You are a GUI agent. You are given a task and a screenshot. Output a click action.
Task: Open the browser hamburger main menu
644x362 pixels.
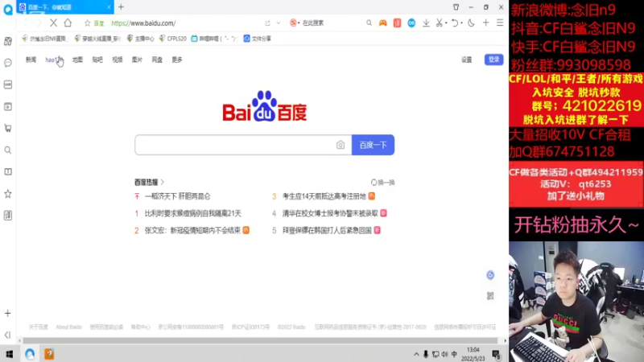(x=500, y=23)
